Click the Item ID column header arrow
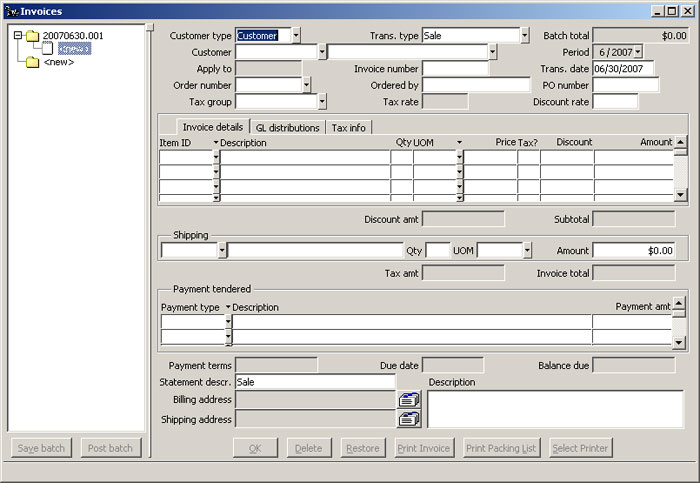Image resolution: width=700 pixels, height=483 pixels. click(x=216, y=143)
